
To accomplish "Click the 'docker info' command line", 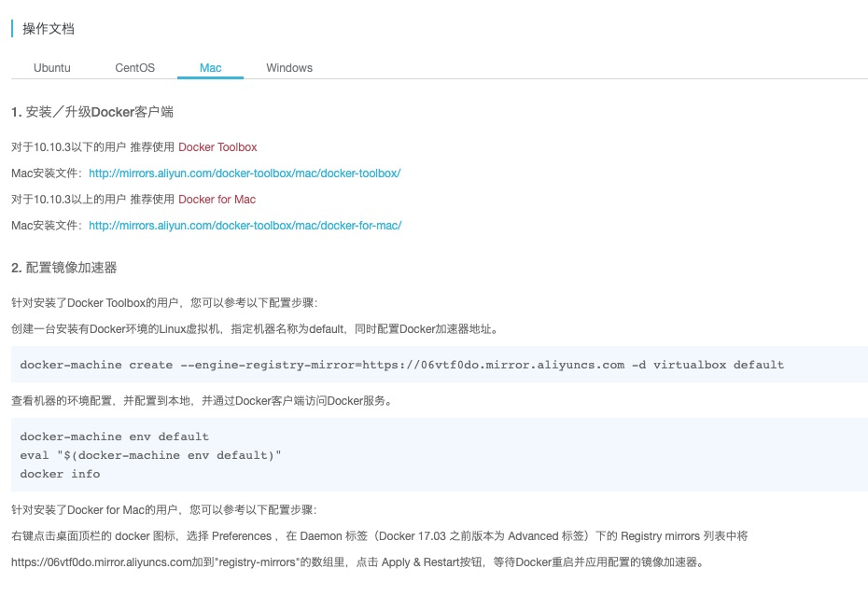I will point(60,474).
